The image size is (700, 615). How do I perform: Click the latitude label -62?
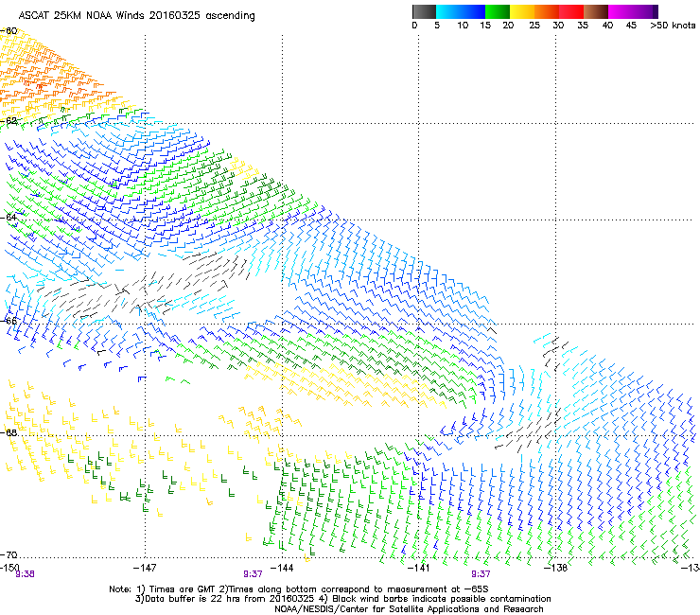[9, 121]
